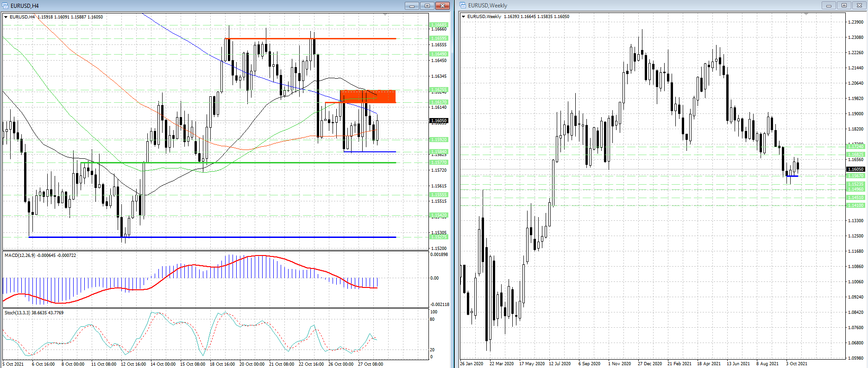Click the chart shift marker on H4 chart
Image resolution: width=868 pixels, height=368 pixels.
(x=385, y=15)
